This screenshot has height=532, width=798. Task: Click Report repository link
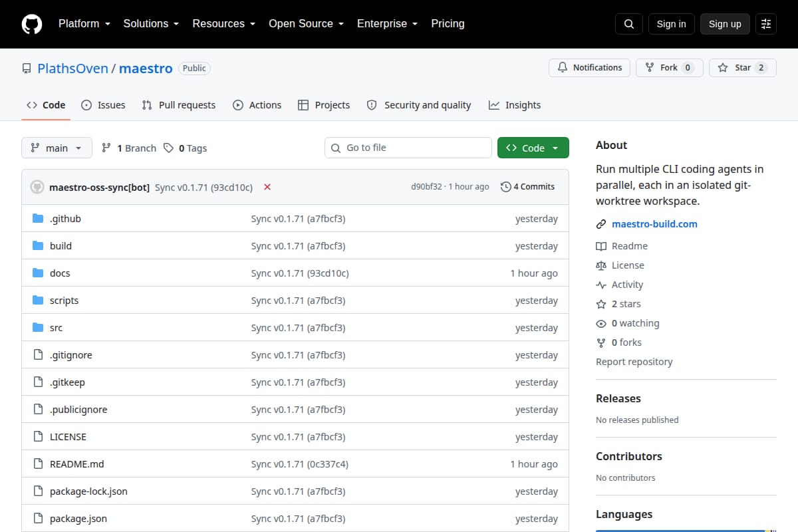tap(634, 362)
